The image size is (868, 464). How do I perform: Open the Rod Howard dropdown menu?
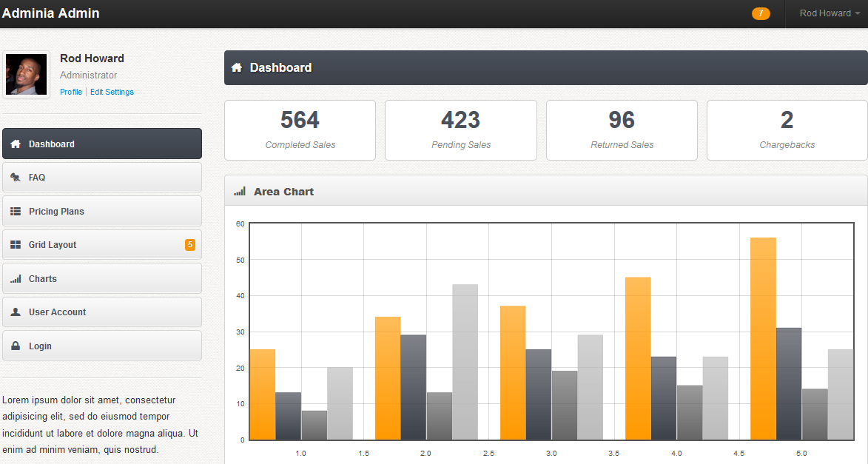point(829,13)
